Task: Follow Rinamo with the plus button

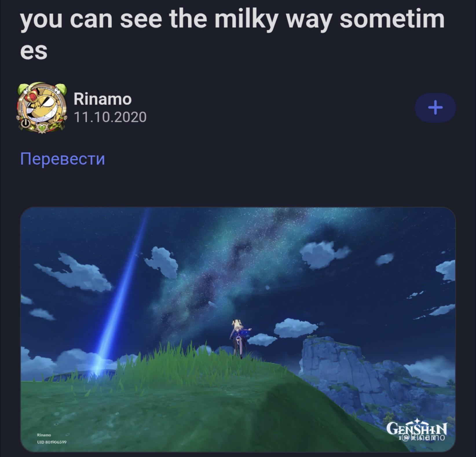Action: [x=435, y=108]
